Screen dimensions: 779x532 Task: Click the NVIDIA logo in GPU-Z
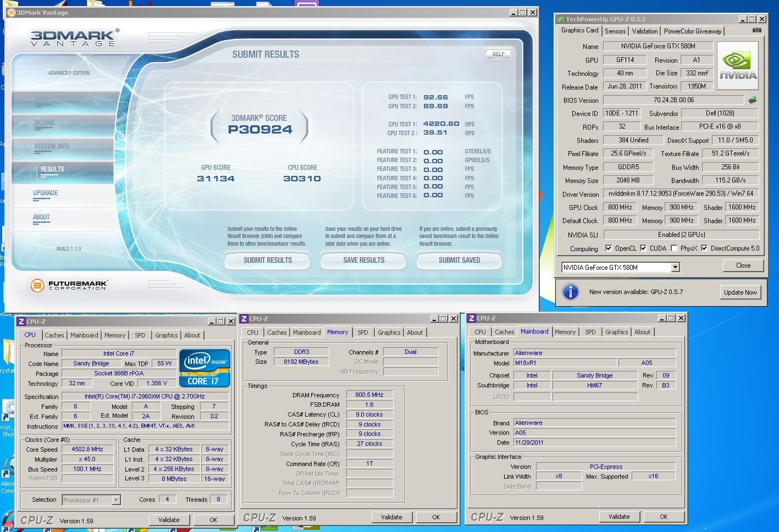tap(738, 65)
